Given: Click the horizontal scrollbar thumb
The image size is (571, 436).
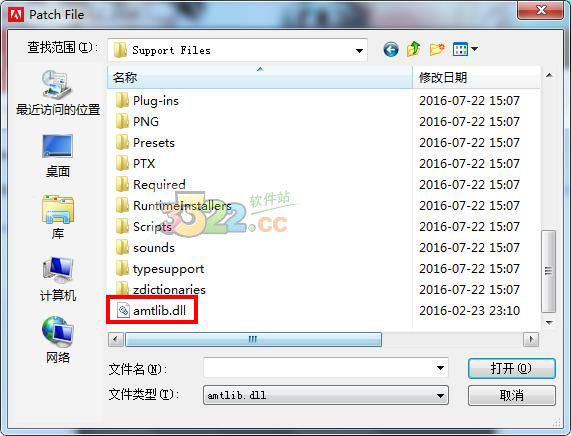Looking at the screenshot, I should 253,339.
